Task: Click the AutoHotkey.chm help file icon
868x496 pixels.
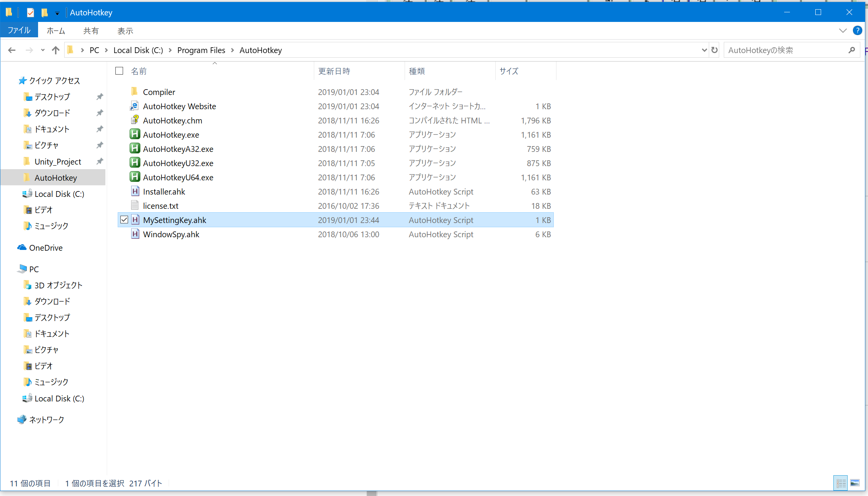Action: tap(135, 120)
